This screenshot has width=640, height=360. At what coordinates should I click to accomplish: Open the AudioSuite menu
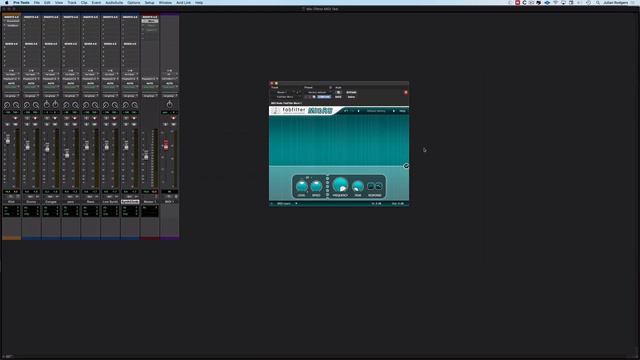tap(114, 2)
